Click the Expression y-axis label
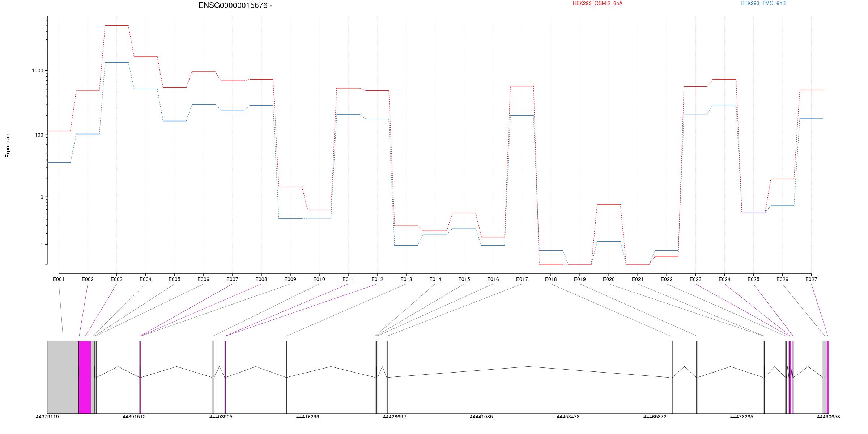 (8, 145)
